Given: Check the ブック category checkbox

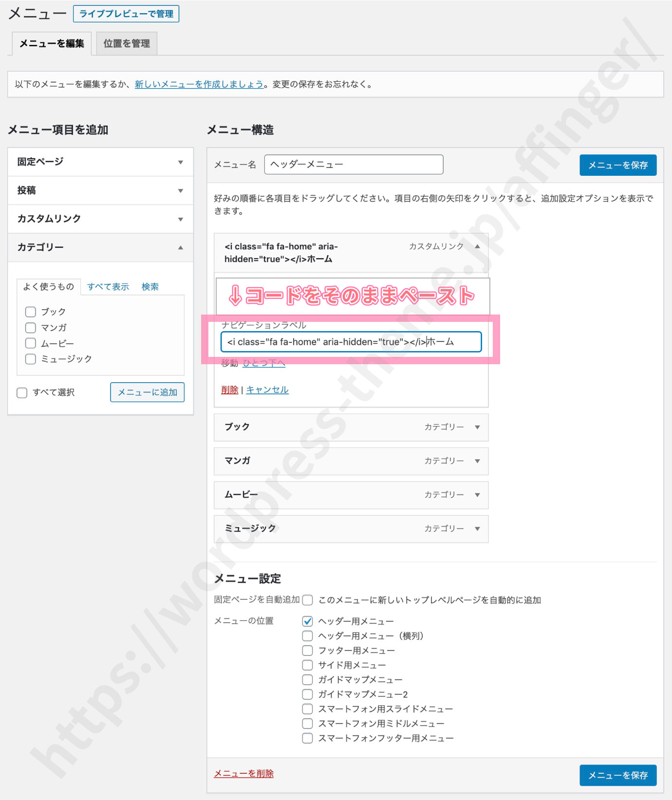Looking at the screenshot, I should (x=31, y=312).
